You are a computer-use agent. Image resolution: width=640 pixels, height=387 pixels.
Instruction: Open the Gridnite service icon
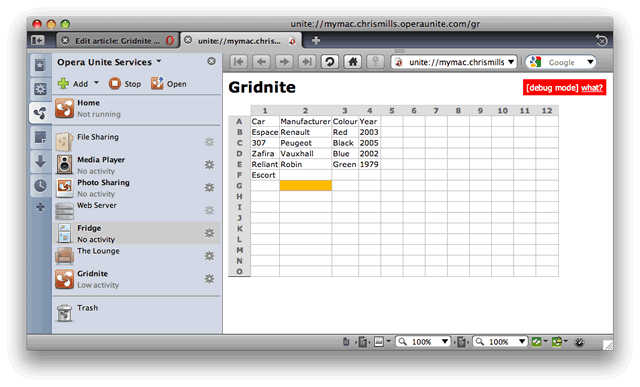[64, 279]
